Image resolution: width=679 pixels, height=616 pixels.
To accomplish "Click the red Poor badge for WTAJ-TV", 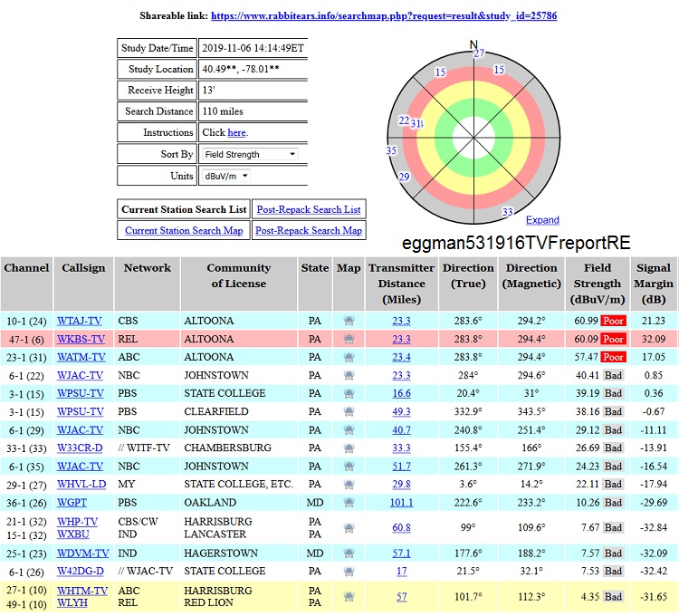I will tap(614, 321).
